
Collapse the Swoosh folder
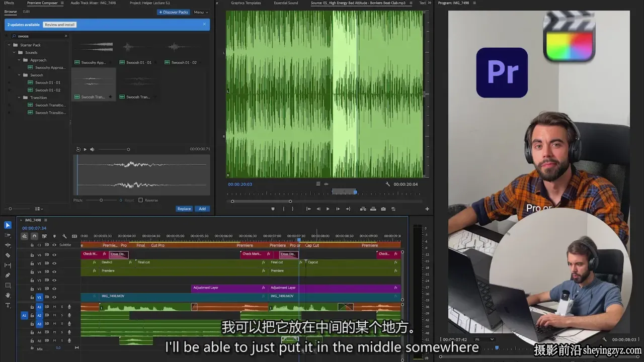(19, 75)
